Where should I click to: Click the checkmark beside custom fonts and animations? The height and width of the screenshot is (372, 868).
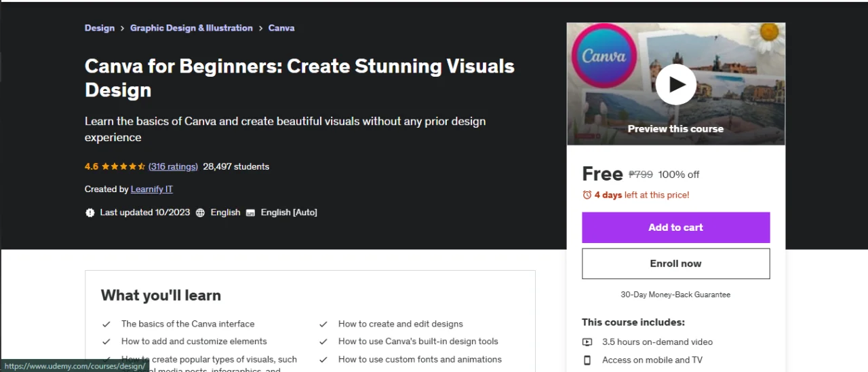click(x=323, y=360)
